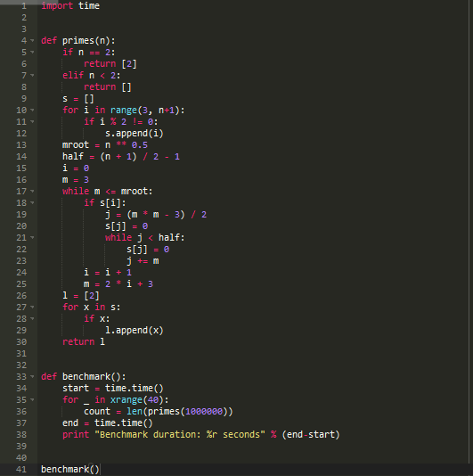The width and height of the screenshot is (473, 476).
Task: Click line number 13 in gutter
Action: point(21,145)
